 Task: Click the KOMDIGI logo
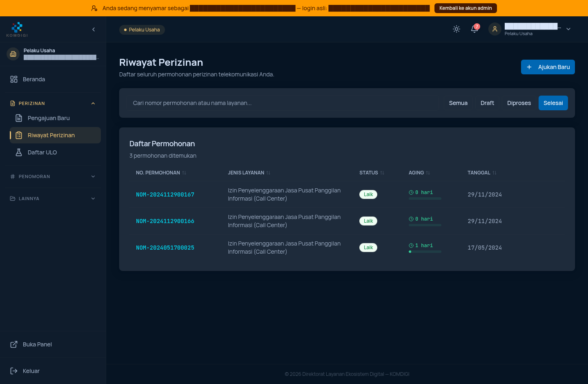click(17, 29)
